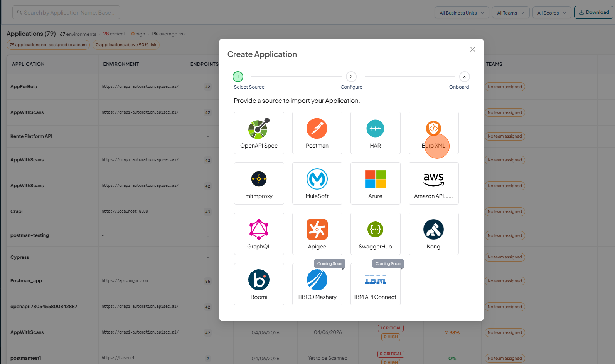Go to step 1 Select Source

pos(238,77)
